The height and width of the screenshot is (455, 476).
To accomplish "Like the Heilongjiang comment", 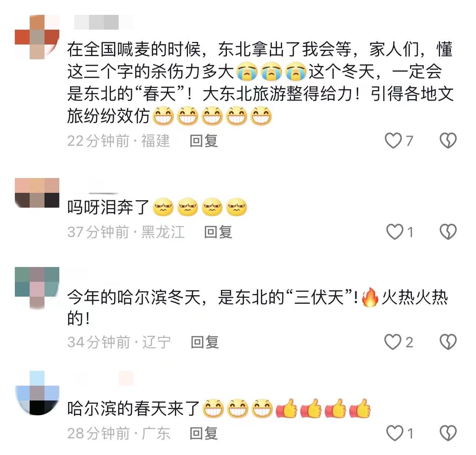I will tap(394, 232).
